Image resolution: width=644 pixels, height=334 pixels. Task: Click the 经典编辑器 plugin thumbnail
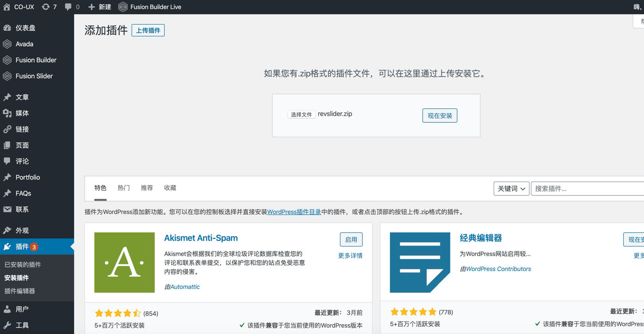coord(420,263)
